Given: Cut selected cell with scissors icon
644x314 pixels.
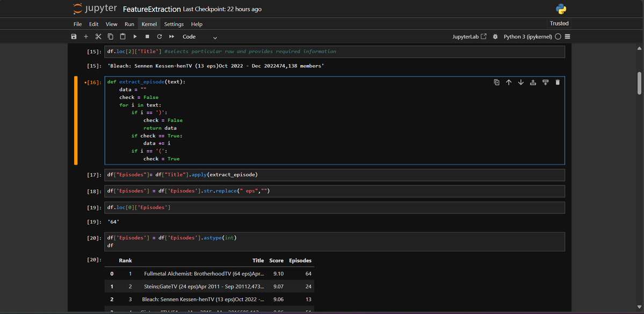Looking at the screenshot, I should click(98, 37).
